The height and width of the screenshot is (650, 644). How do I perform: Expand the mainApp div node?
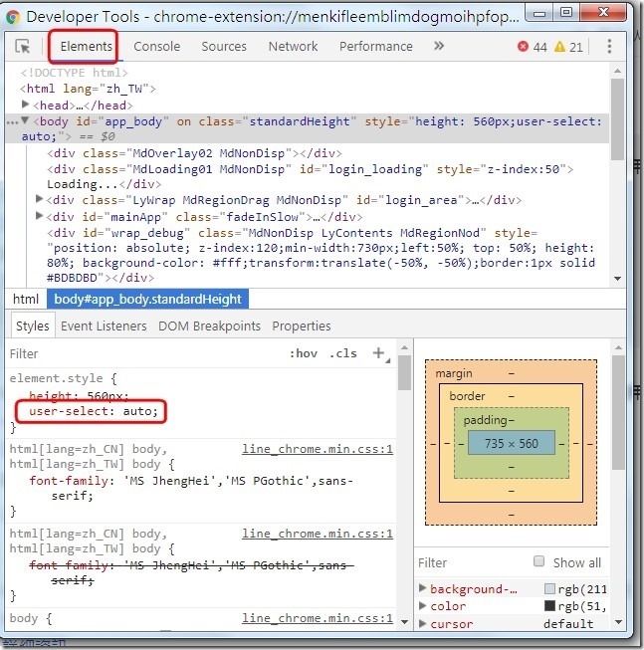coord(40,216)
